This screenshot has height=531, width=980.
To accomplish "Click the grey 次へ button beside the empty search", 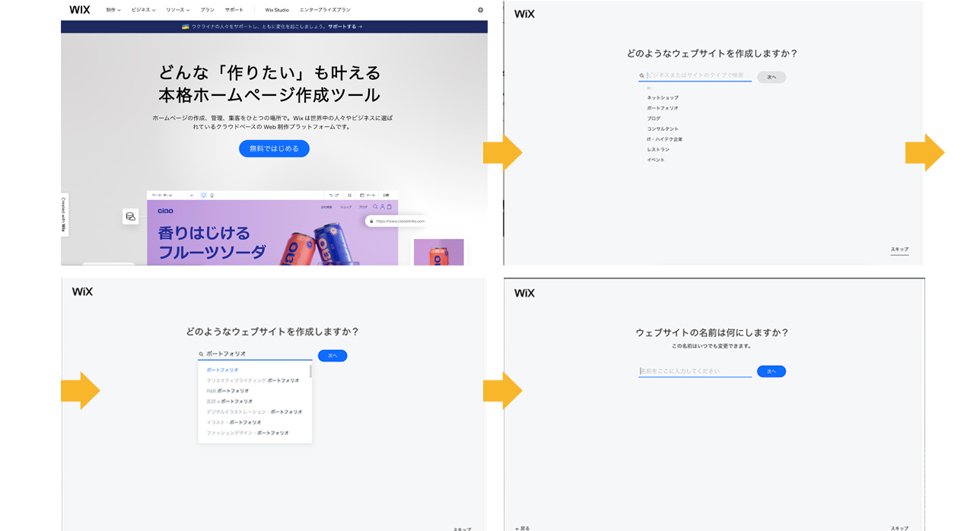I will click(772, 78).
